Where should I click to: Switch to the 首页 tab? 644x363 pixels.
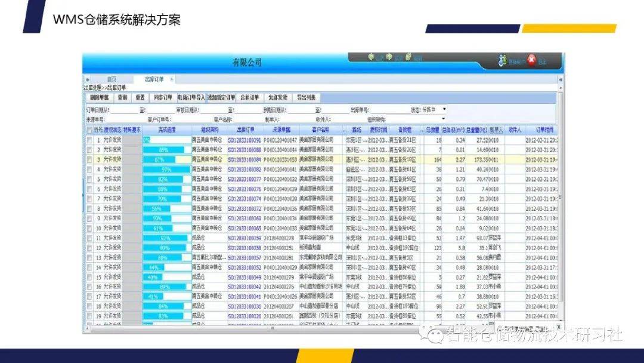click(112, 79)
